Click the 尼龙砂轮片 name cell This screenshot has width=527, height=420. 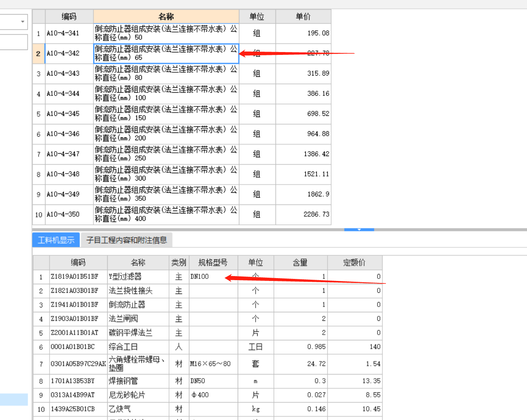pyautogui.click(x=138, y=395)
